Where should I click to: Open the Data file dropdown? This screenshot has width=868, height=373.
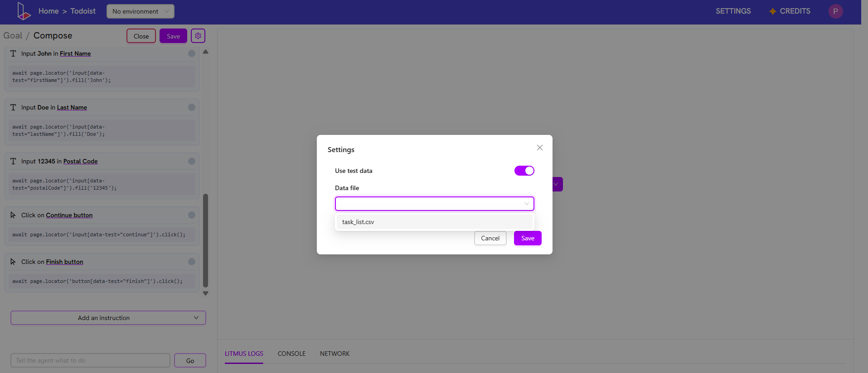click(435, 204)
